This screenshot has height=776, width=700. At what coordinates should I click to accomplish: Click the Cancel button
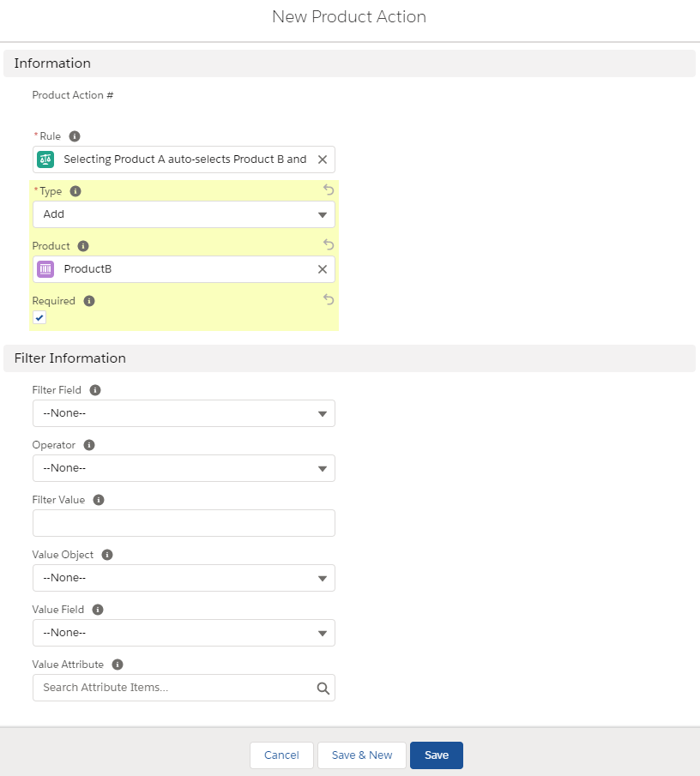[281, 755]
